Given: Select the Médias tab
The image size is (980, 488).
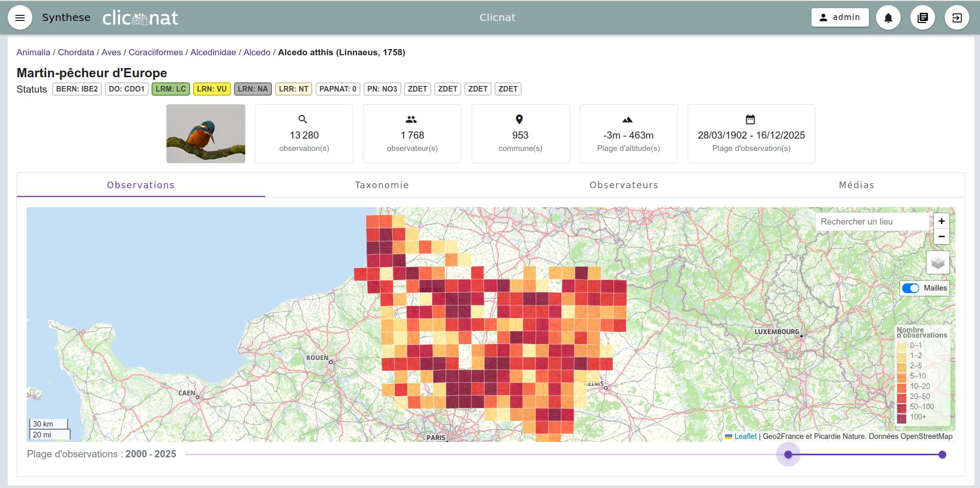Looking at the screenshot, I should click(856, 185).
